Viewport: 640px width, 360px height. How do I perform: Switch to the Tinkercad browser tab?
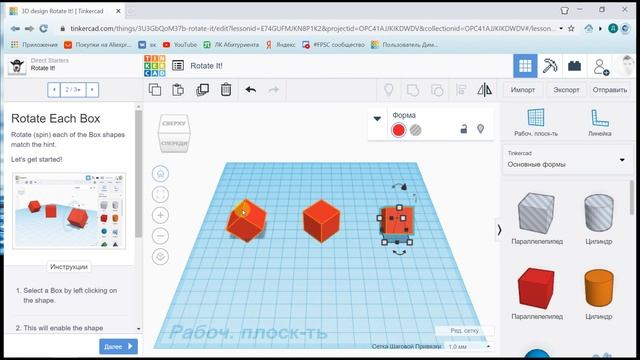[x=64, y=11]
